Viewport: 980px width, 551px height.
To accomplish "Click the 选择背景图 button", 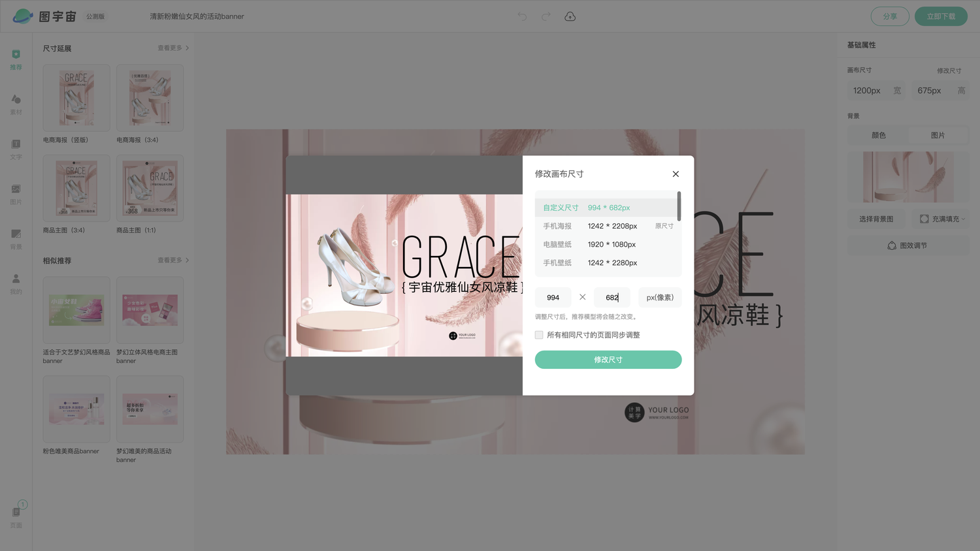I will pyautogui.click(x=876, y=219).
